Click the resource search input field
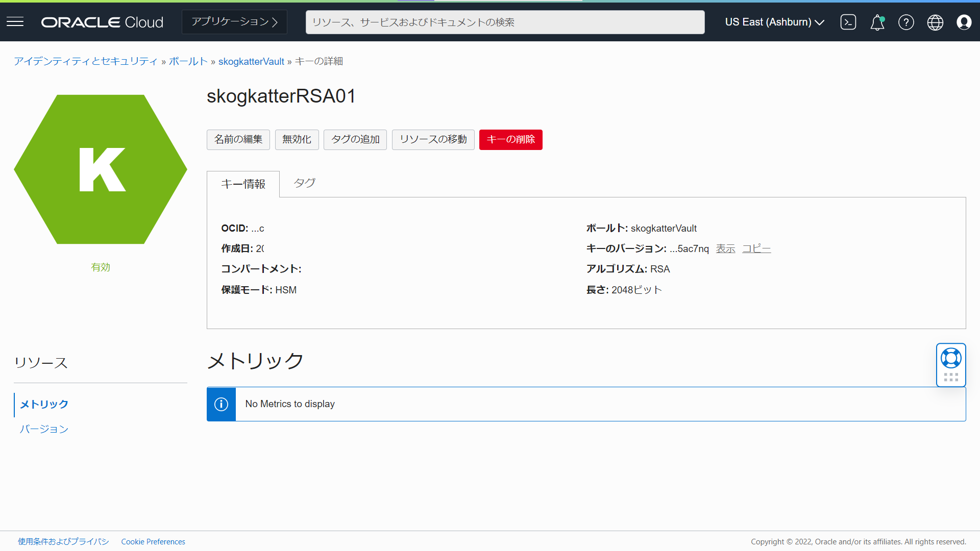Viewport: 980px width, 551px height. (504, 22)
